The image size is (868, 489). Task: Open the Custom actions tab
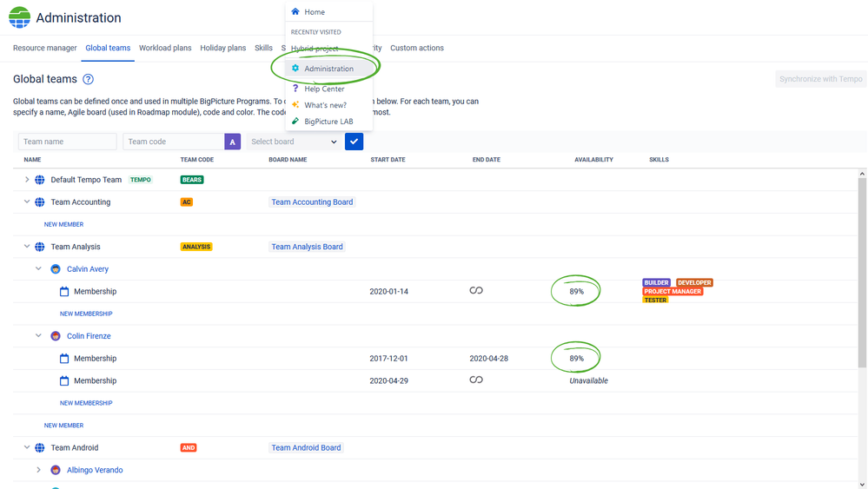[417, 48]
